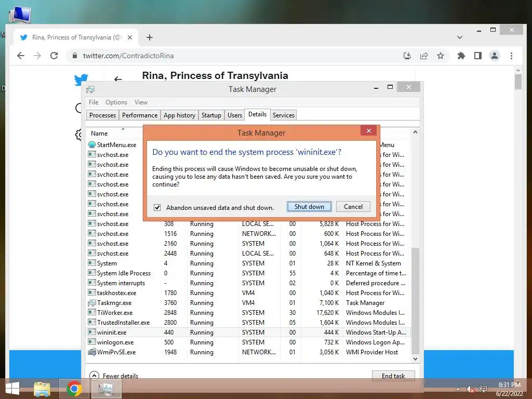Viewport: 532px width, 399px height.
Task: Open Chrome tab search dropdown
Action: click(460, 37)
